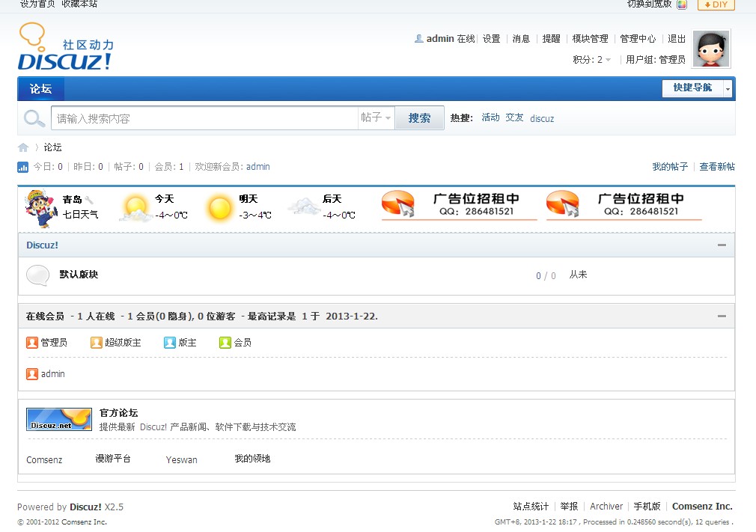
Task: Open the 管理中心 admin center menu item
Action: (x=638, y=39)
